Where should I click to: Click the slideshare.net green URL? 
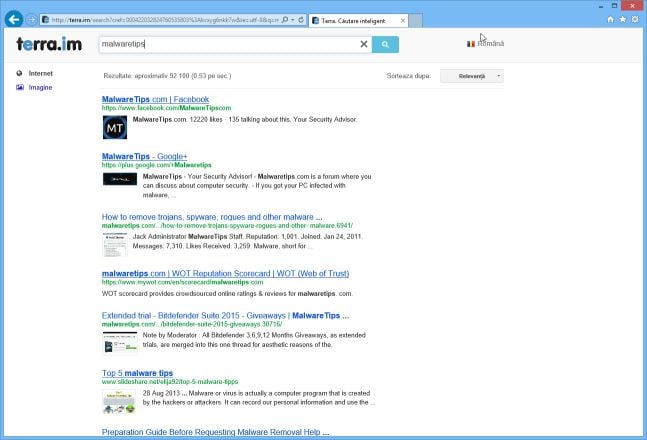point(170,382)
